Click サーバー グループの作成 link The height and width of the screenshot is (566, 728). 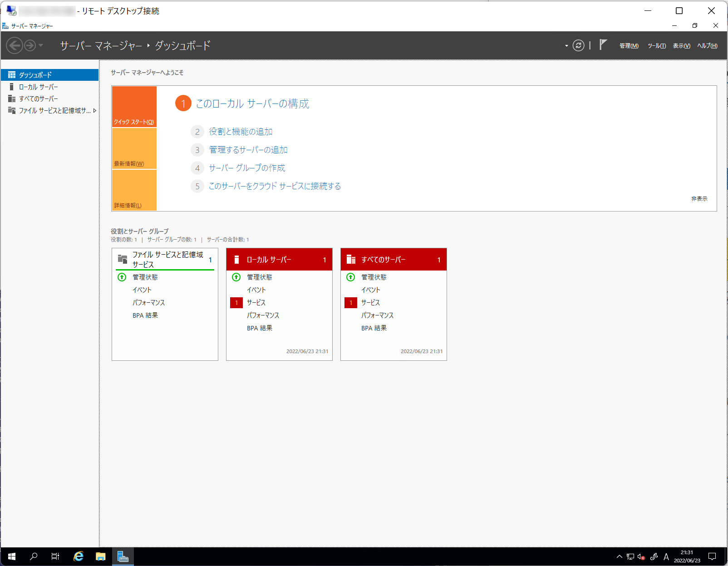pyautogui.click(x=247, y=168)
